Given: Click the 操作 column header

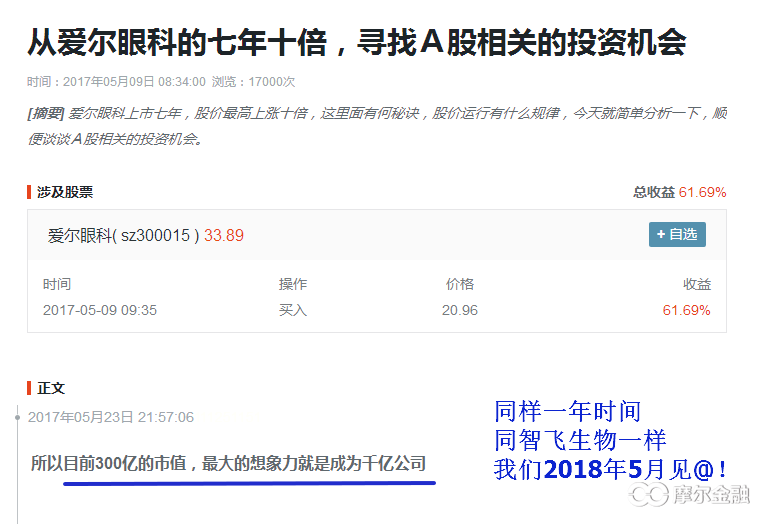Looking at the screenshot, I should click(293, 284).
